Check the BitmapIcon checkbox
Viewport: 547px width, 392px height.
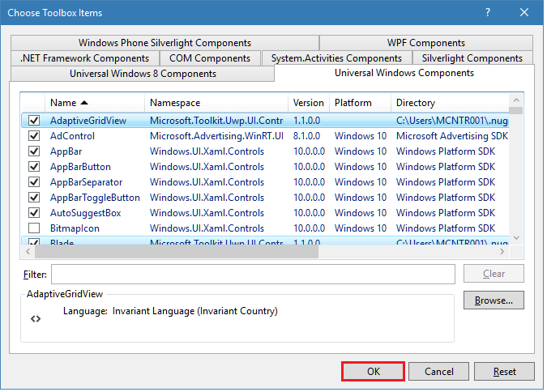coord(34,228)
